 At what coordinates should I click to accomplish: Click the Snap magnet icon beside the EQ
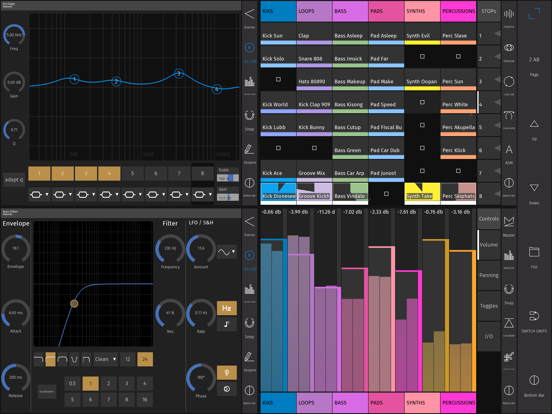[x=249, y=115]
